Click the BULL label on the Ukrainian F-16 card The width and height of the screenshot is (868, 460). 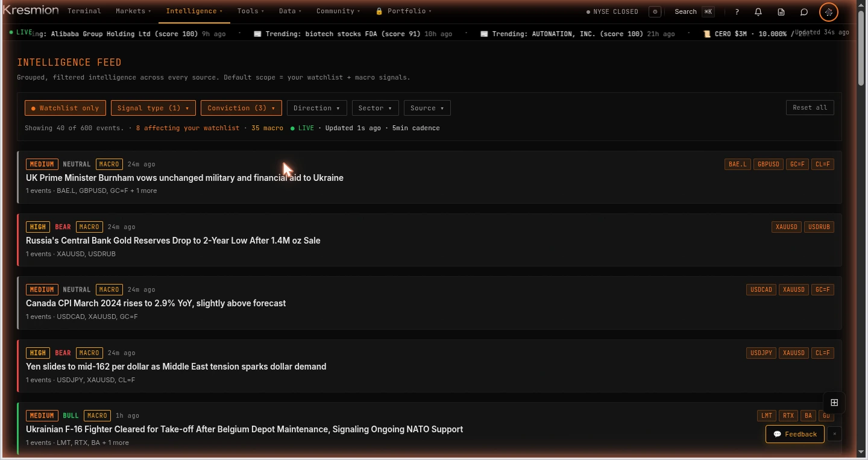click(71, 415)
